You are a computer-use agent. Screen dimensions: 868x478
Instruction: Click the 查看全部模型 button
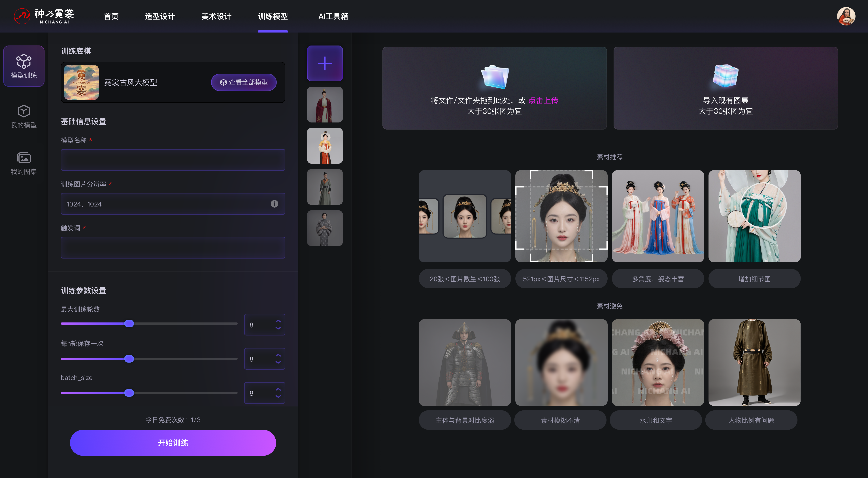(x=244, y=82)
